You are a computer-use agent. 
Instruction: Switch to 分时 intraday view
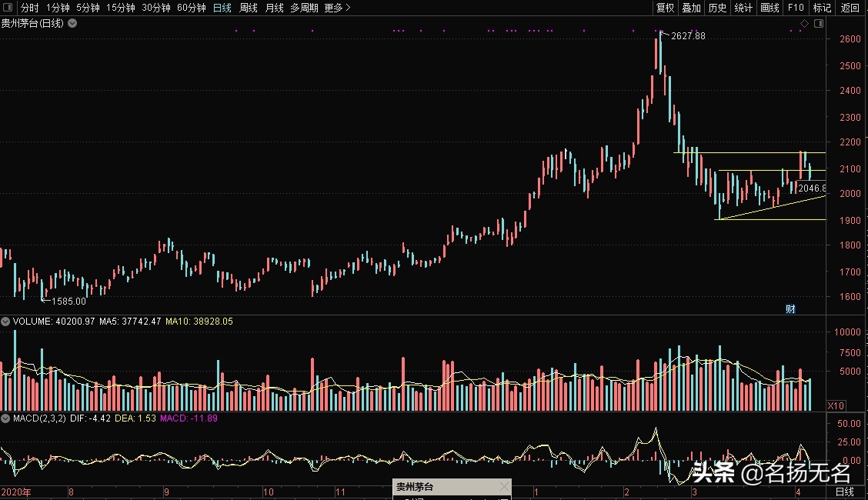point(29,8)
